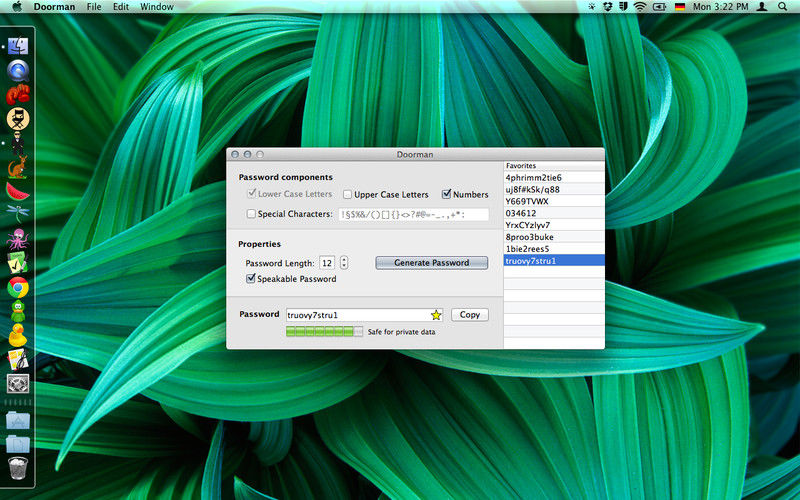Open the dragonfly app in the Dock
Screen dimensions: 800x500
point(18,213)
